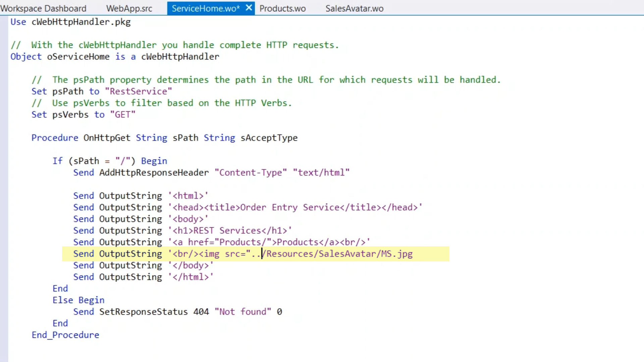Image resolution: width=644 pixels, height=362 pixels.
Task: Switch to the Workspace Dashboard tab
Action: [43, 8]
